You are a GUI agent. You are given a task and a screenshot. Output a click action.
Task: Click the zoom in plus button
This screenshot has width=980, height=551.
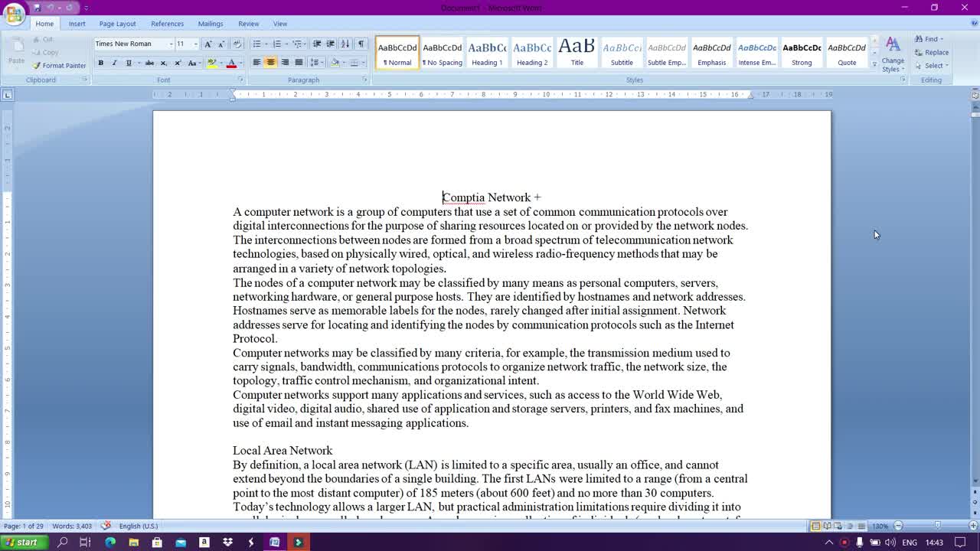973,526
